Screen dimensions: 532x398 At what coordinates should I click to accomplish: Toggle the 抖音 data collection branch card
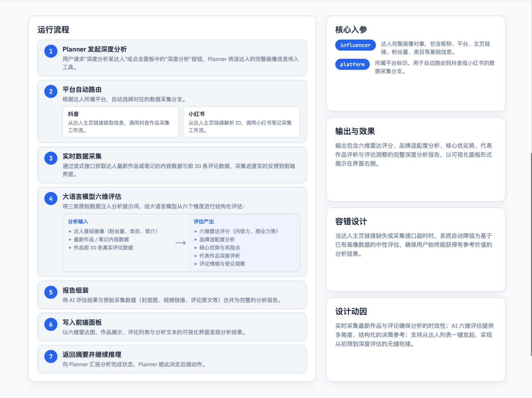tap(121, 122)
